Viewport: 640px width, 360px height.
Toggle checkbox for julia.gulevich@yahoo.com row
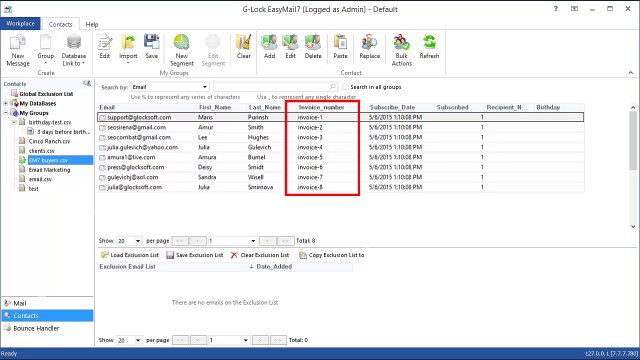(x=102, y=148)
